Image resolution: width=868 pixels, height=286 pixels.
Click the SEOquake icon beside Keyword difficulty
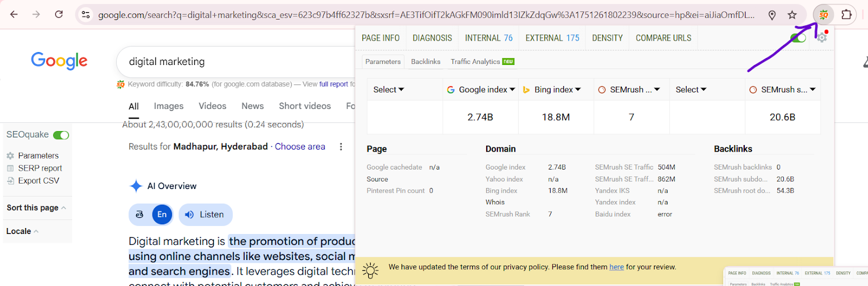pyautogui.click(x=120, y=84)
